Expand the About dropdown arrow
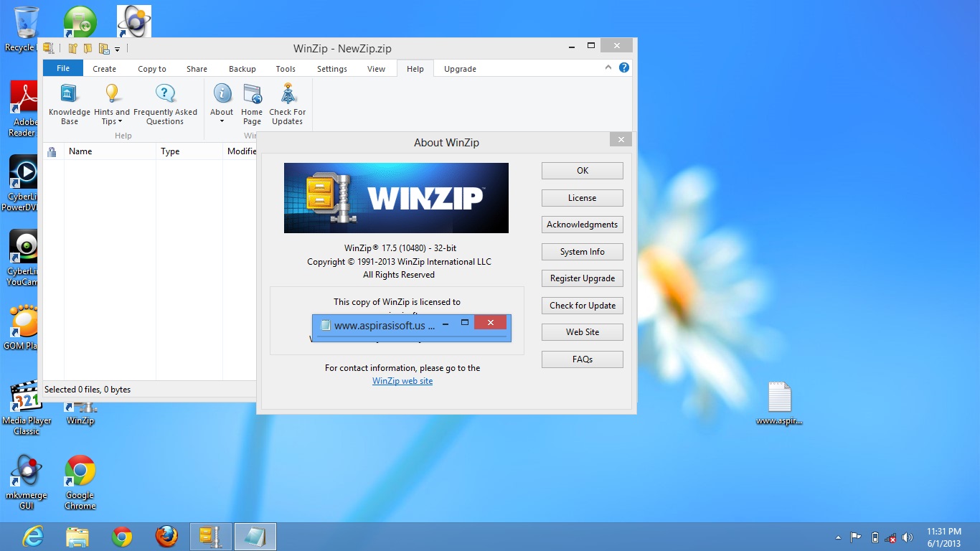 222,121
